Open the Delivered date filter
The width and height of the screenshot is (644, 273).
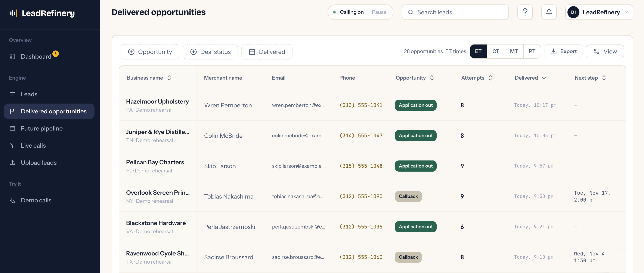click(267, 52)
